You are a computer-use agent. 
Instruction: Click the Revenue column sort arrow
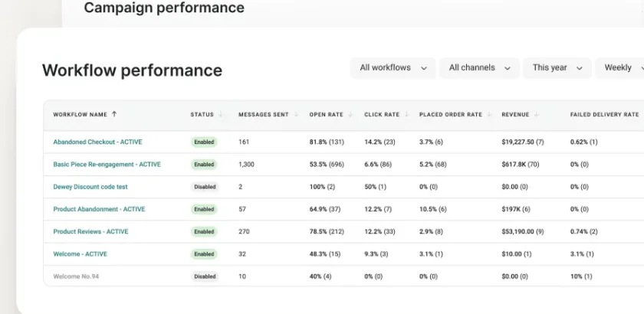click(x=537, y=115)
